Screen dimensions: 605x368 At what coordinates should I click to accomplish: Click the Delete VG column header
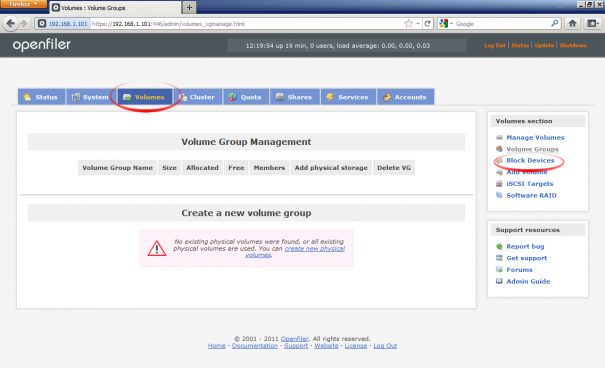click(394, 168)
